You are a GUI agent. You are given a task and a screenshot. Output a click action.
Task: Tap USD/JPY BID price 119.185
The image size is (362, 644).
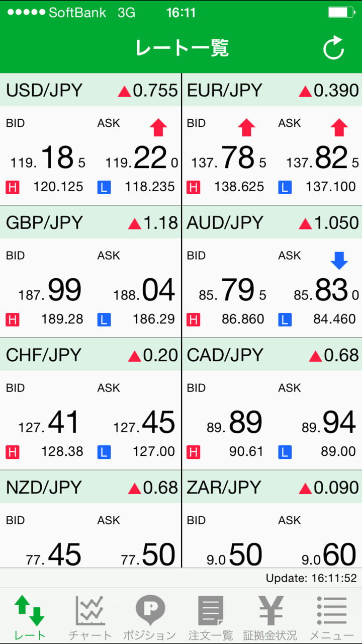click(x=48, y=158)
